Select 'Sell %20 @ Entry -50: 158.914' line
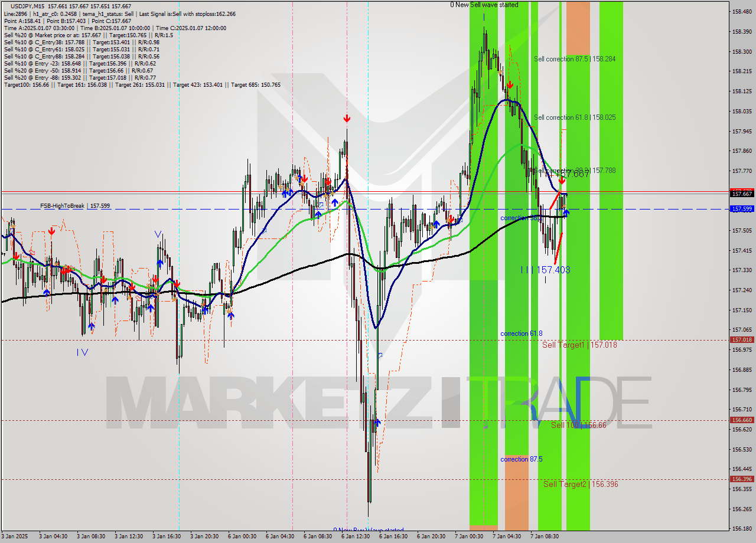756x543 pixels. coord(80,70)
